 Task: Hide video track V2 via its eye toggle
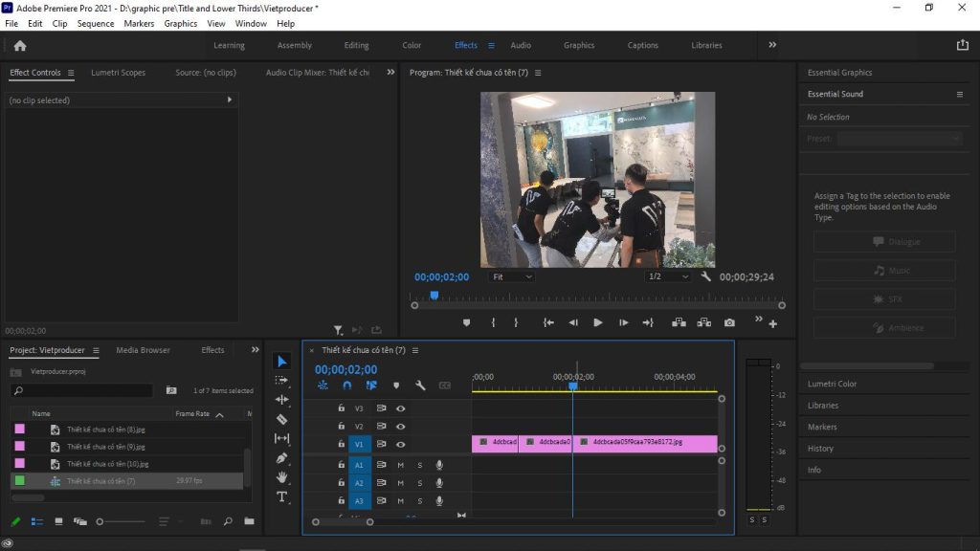(401, 426)
